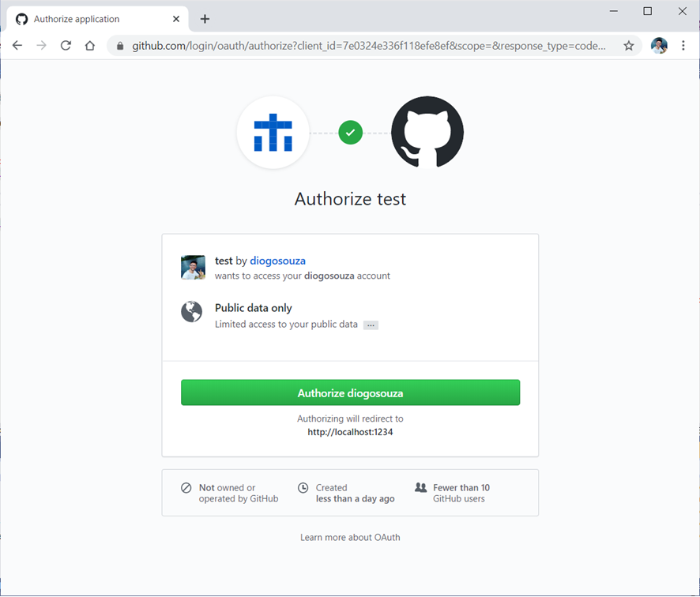Open Chrome's three-dot menu
The width and height of the screenshot is (700, 597).
click(683, 46)
